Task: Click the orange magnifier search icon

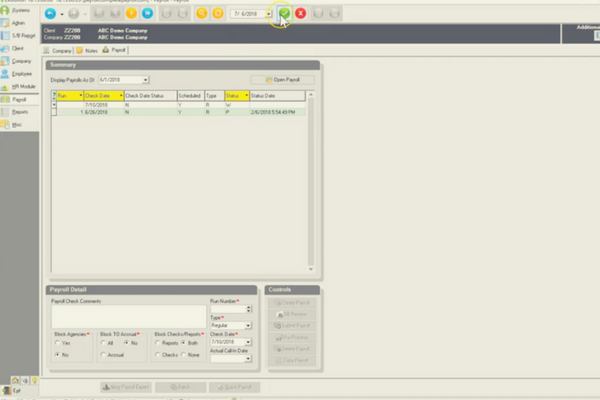Action: point(202,13)
